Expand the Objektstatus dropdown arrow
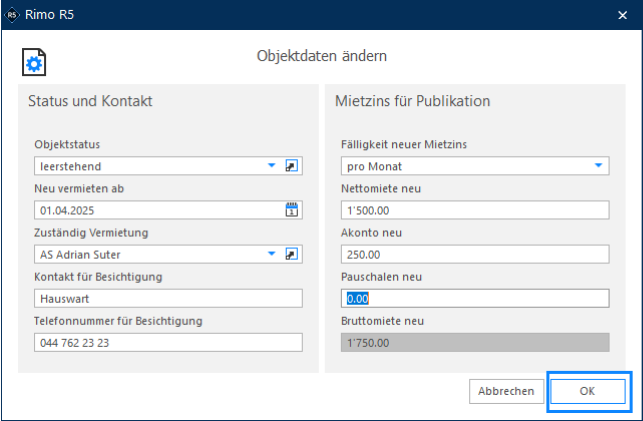Image resolution: width=643 pixels, height=421 pixels. coord(271,166)
